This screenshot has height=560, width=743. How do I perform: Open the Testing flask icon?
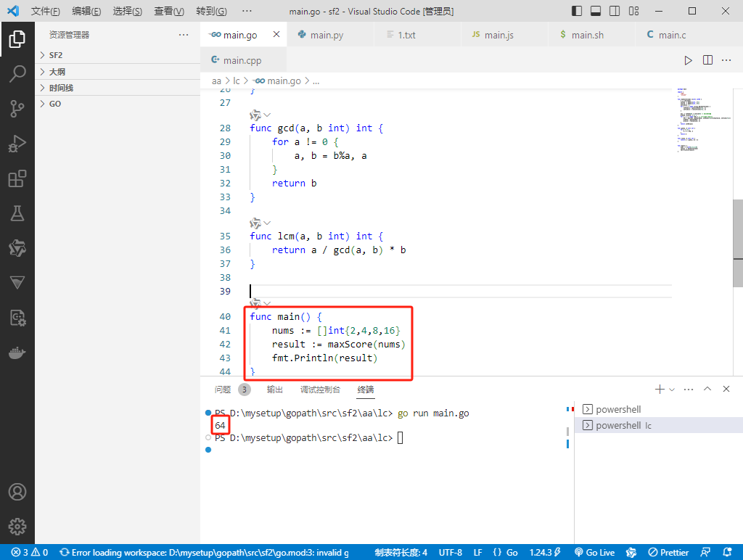click(17, 213)
